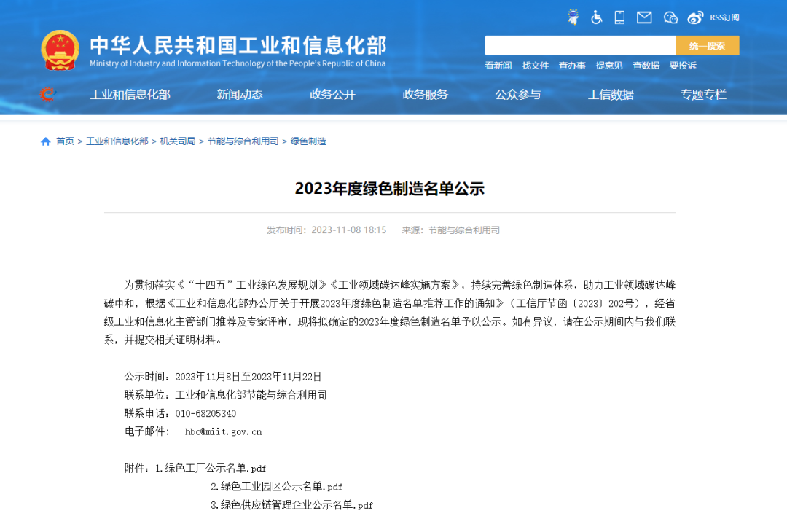Open the 查数据 quick link
This screenshot has height=532, width=787.
click(646, 66)
